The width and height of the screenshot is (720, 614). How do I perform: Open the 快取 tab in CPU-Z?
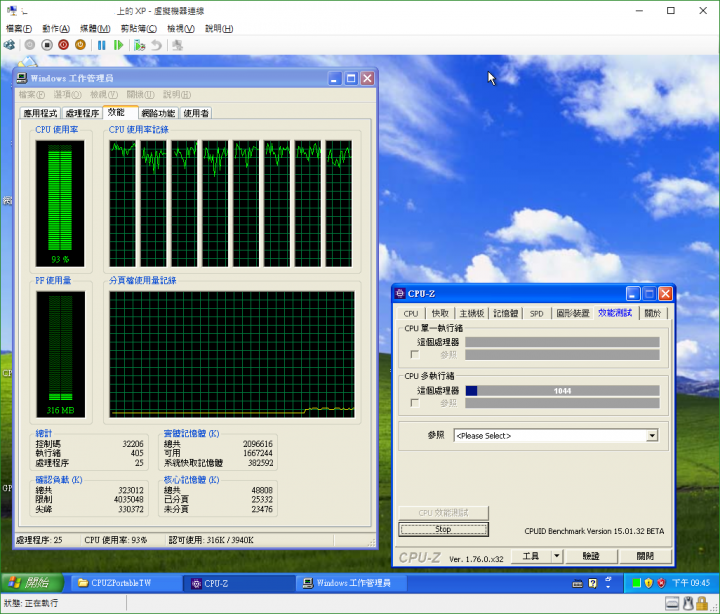[440, 314]
